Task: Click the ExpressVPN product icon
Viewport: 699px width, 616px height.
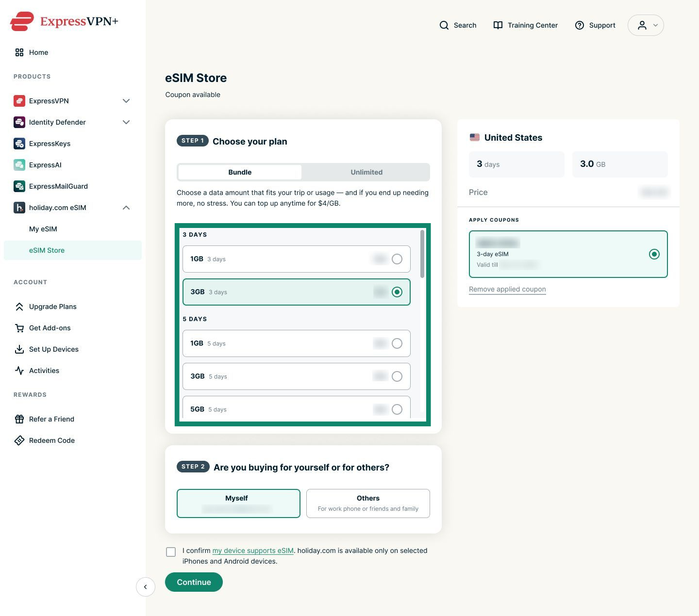Action: (19, 101)
